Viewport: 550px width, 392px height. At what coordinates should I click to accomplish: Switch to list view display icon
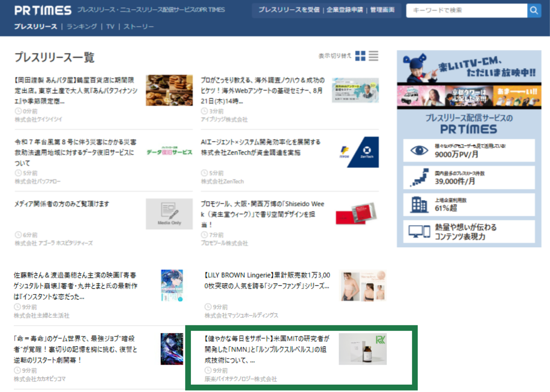click(x=374, y=56)
